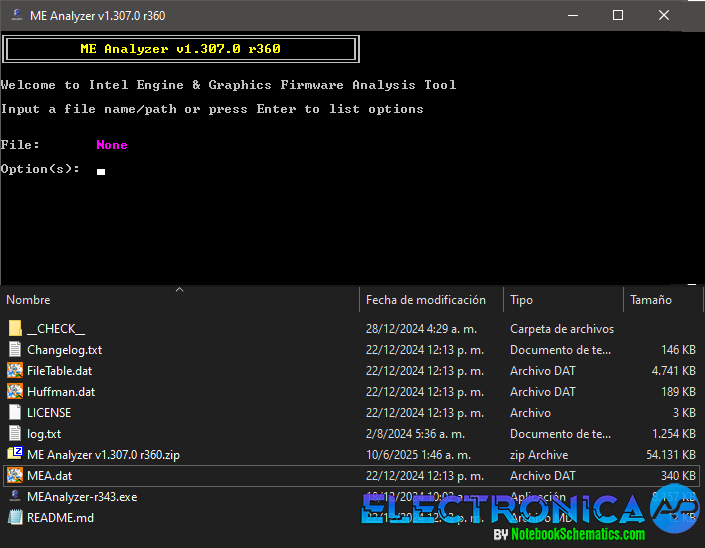Select the __CHECK__ folder name

point(56,329)
